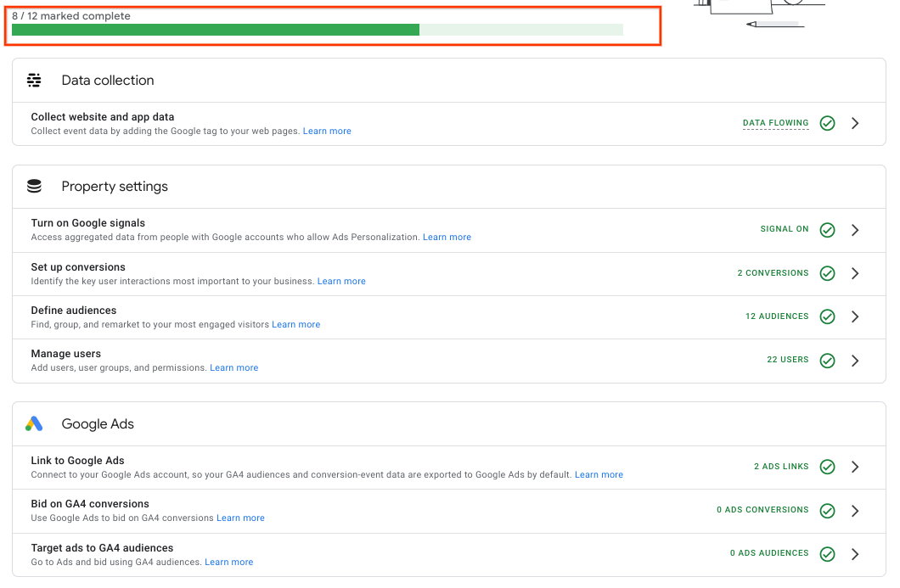Select the Collect website and app data title
This screenshot has height=588, width=900.
pyautogui.click(x=102, y=117)
